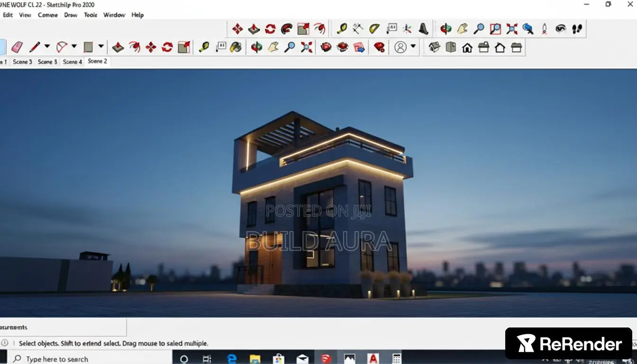Open Task View on the taskbar
This screenshot has height=364, width=637.
click(207, 359)
